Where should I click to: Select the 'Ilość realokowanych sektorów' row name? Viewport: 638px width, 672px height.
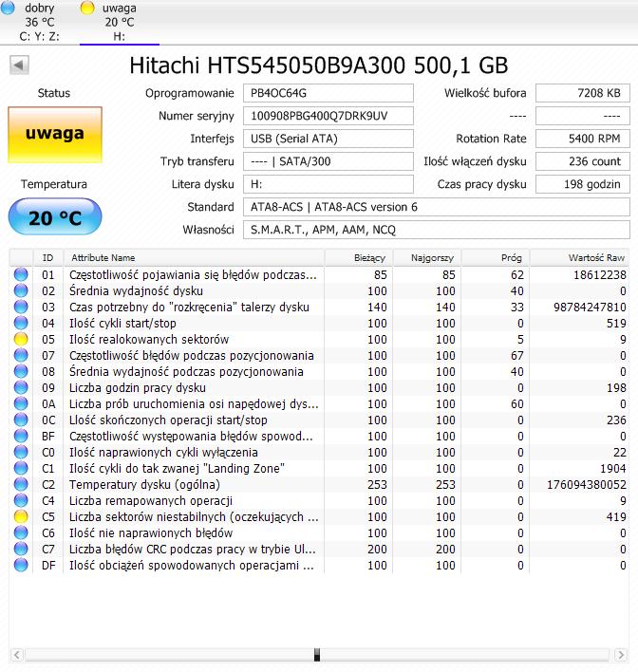(149, 340)
